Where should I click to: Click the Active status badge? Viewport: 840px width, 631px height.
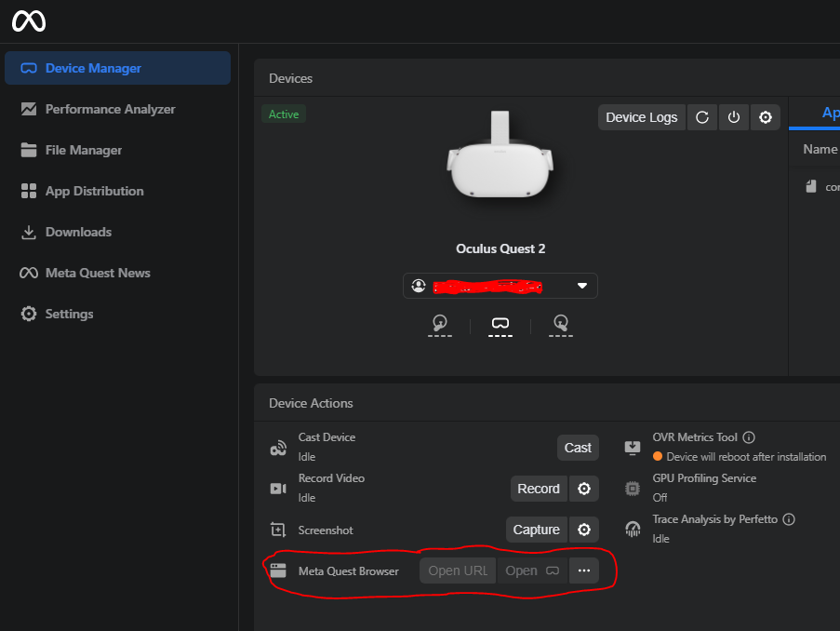pos(284,114)
